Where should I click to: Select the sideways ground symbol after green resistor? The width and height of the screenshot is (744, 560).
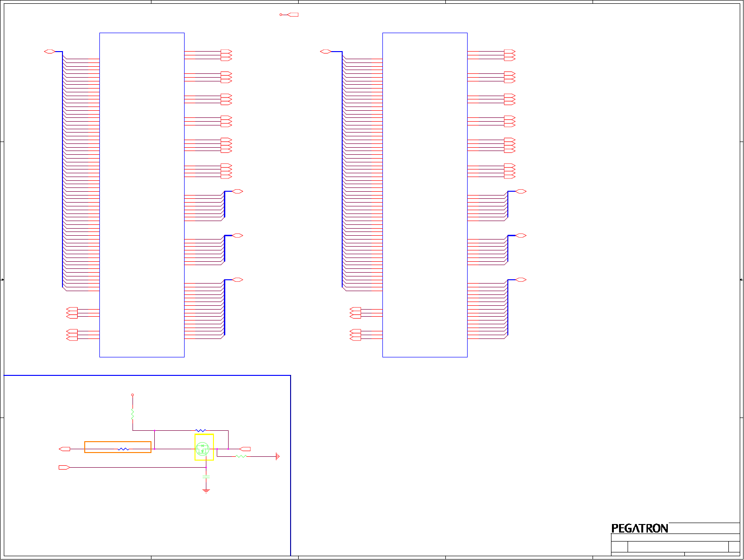(278, 456)
